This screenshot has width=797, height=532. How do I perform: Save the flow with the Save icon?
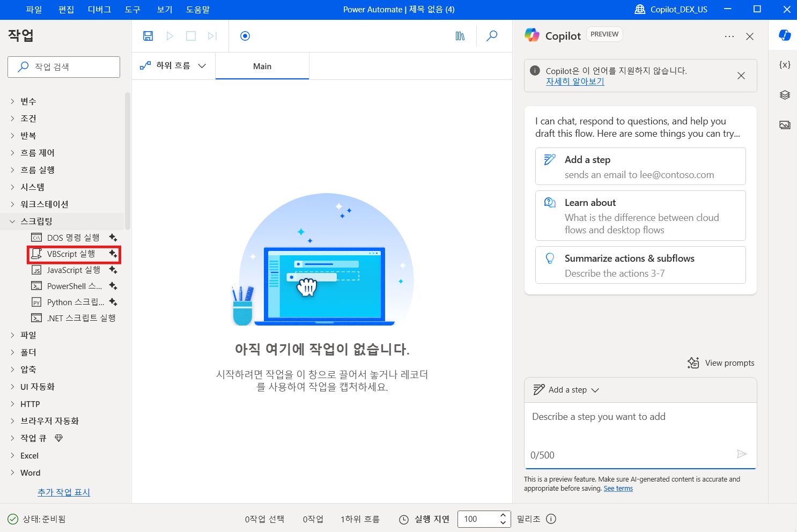pyautogui.click(x=148, y=36)
